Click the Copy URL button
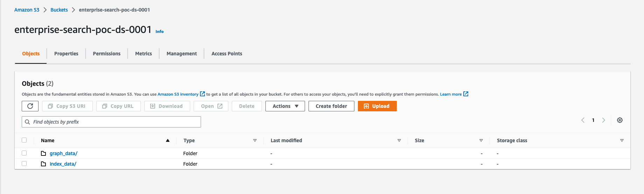Viewport: 644px width, 194px height. (118, 106)
